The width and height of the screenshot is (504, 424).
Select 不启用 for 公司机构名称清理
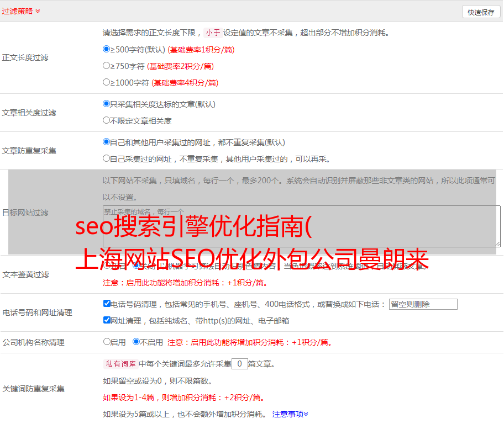136,342
